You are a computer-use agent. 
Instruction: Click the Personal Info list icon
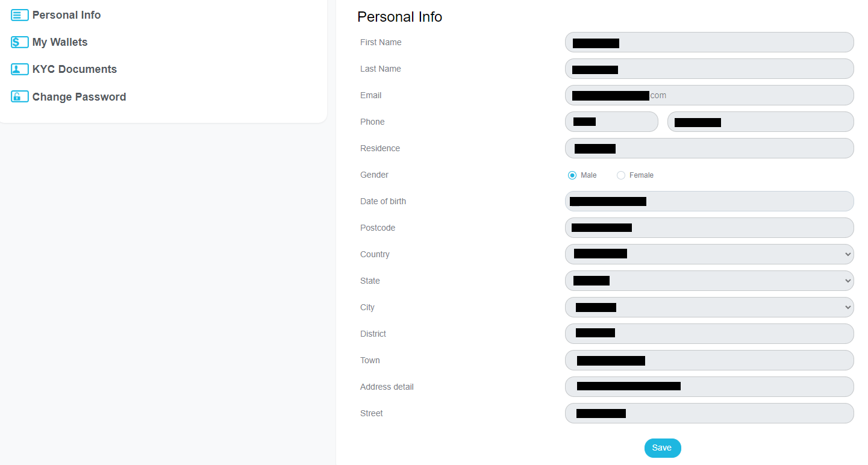coord(19,15)
